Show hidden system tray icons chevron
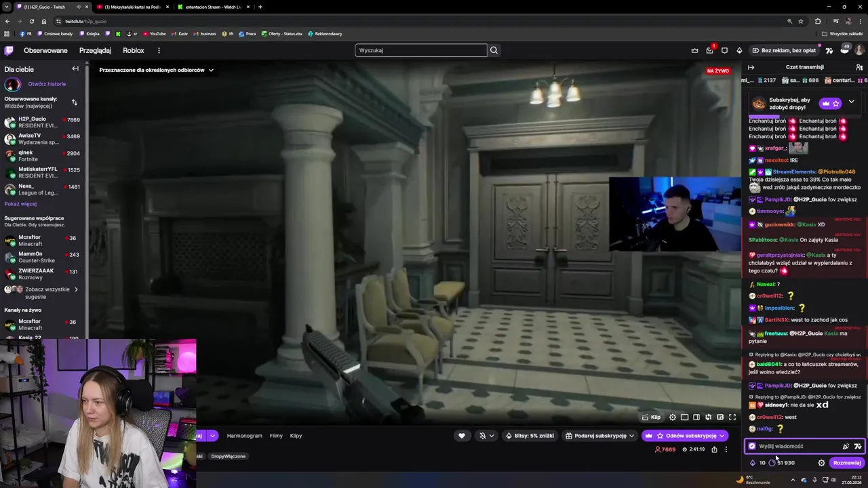868x488 pixels. point(793,480)
